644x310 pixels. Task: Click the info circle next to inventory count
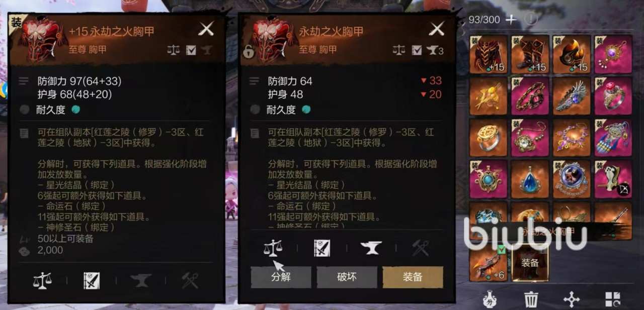pos(531,19)
